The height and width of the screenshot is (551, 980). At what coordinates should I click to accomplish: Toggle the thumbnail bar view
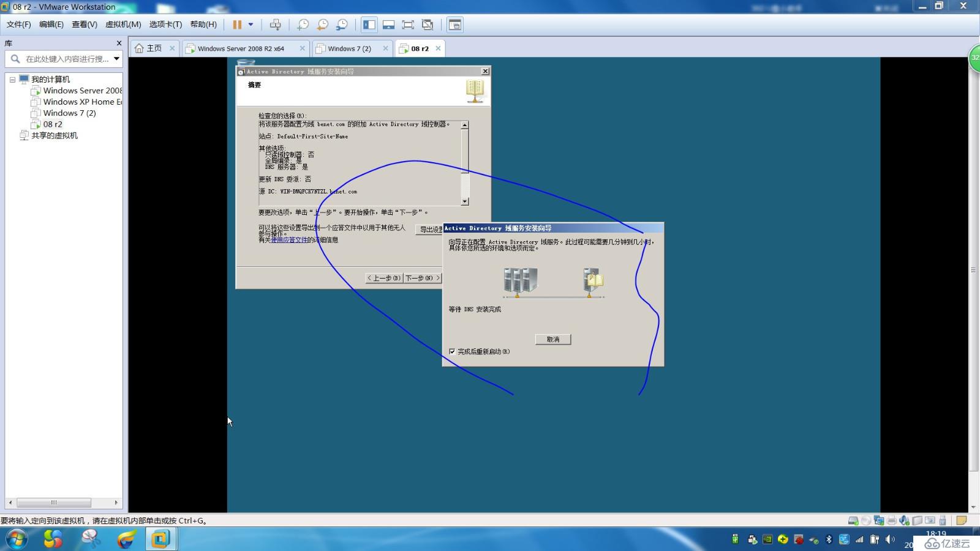388,24
